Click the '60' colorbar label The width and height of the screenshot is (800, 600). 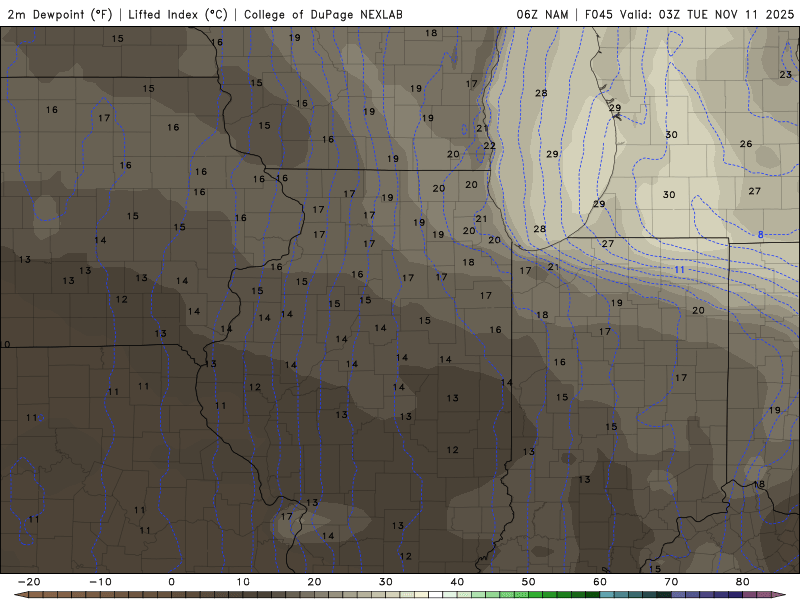point(600,582)
